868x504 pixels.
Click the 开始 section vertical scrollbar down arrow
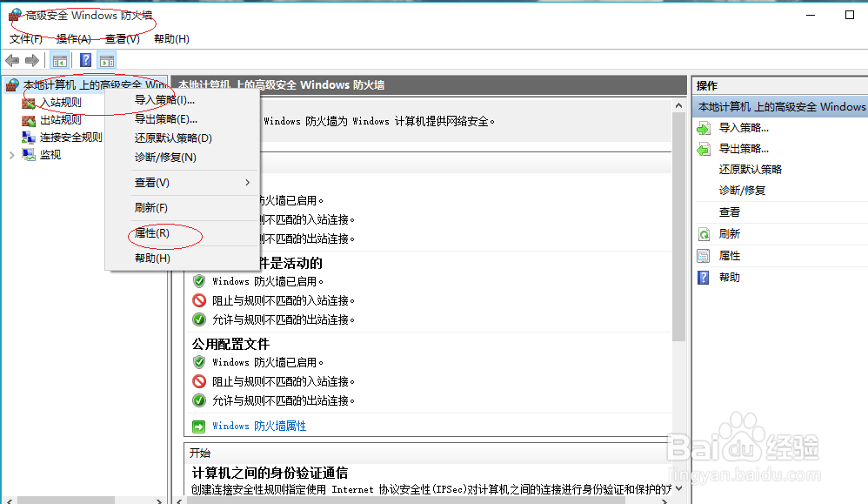tap(678, 489)
